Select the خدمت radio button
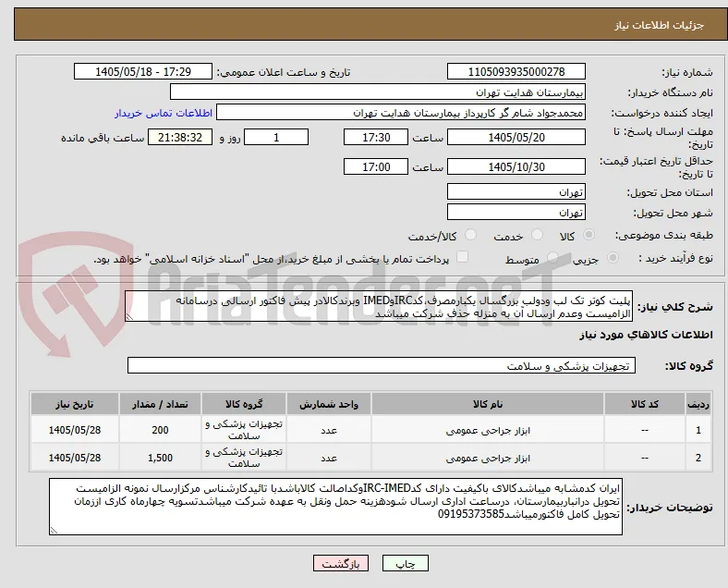Viewport: 728px width, 588px height. pos(537,235)
